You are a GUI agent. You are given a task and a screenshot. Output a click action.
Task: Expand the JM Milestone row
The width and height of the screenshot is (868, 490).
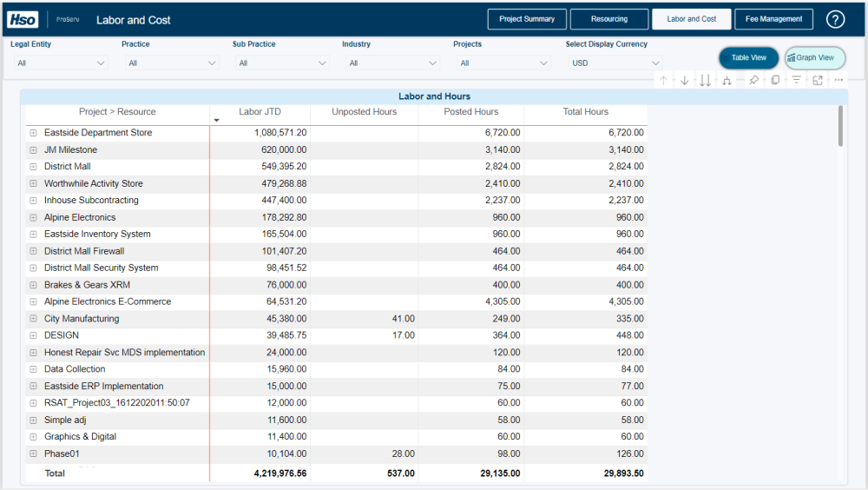point(33,150)
